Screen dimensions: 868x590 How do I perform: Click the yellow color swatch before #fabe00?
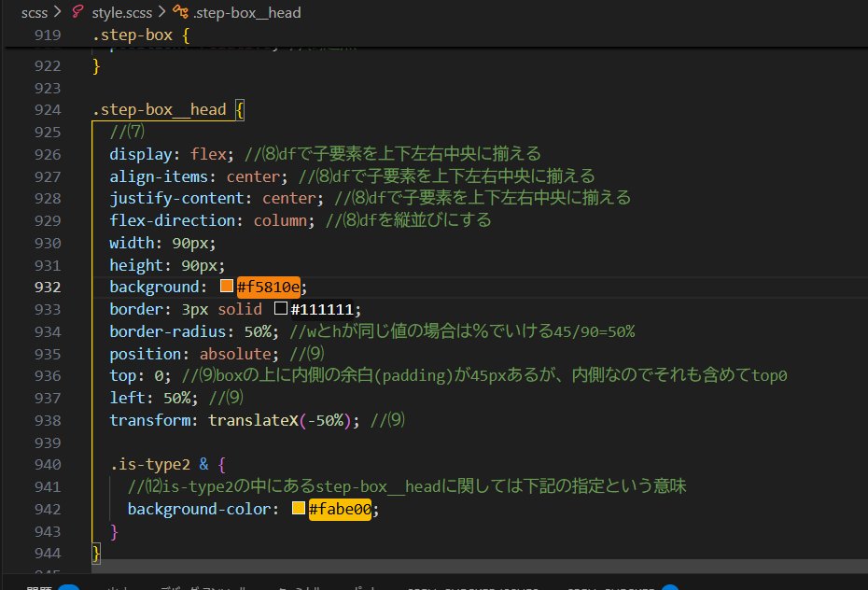[299, 508]
